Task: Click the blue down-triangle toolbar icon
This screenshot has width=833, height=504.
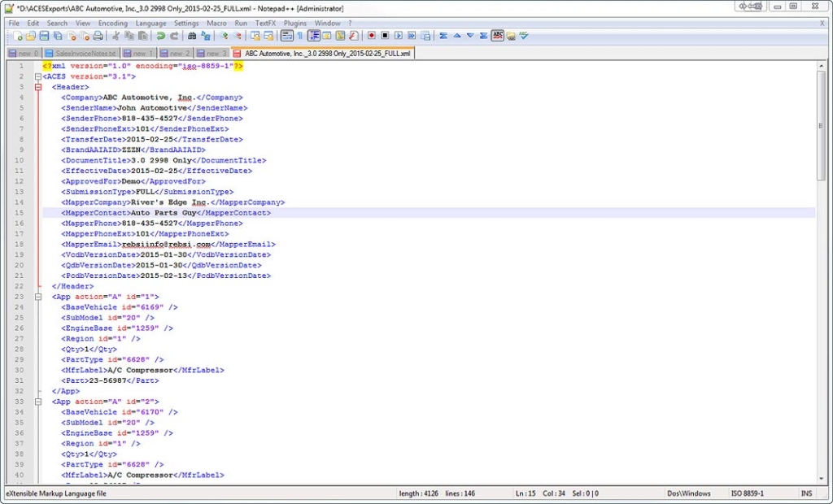Action: [470, 36]
